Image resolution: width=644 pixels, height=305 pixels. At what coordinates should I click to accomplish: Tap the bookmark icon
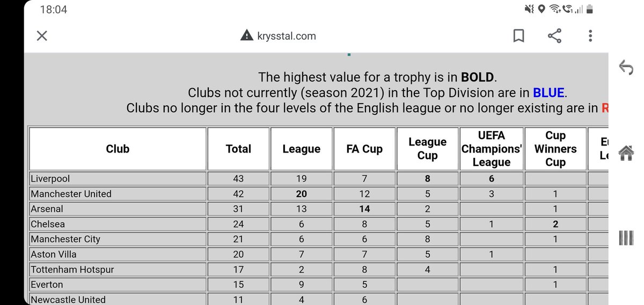click(518, 36)
